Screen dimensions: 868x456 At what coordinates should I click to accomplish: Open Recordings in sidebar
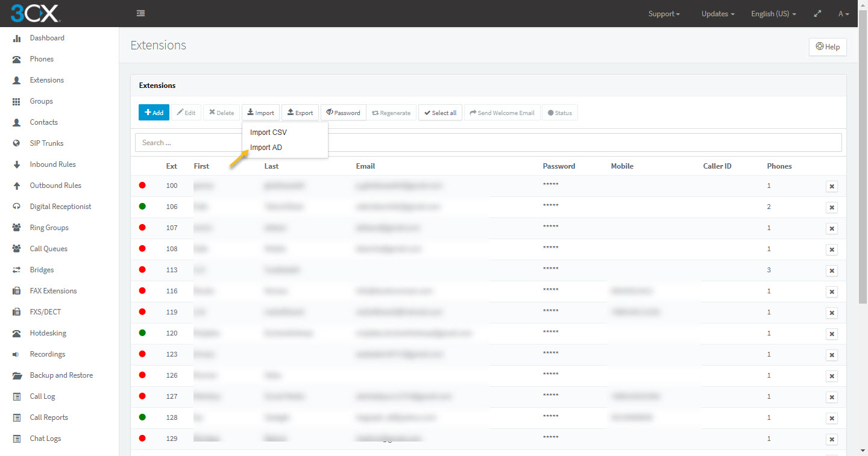[47, 354]
